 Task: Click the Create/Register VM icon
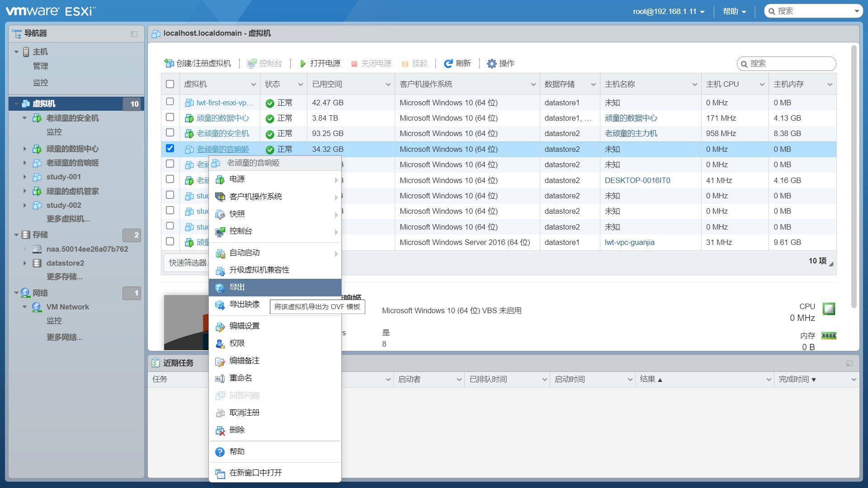click(169, 64)
